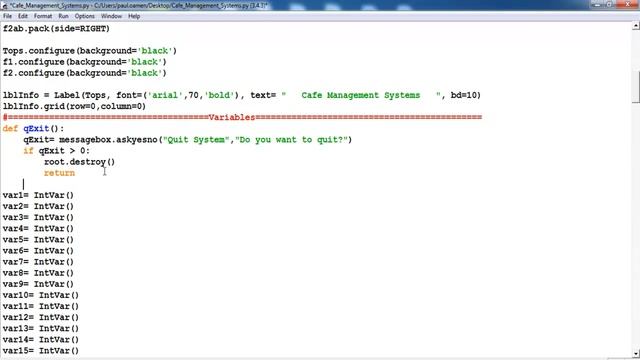640x360 pixels.
Task: Click the IDLE Python icon in title bar
Action: pos(4,6)
